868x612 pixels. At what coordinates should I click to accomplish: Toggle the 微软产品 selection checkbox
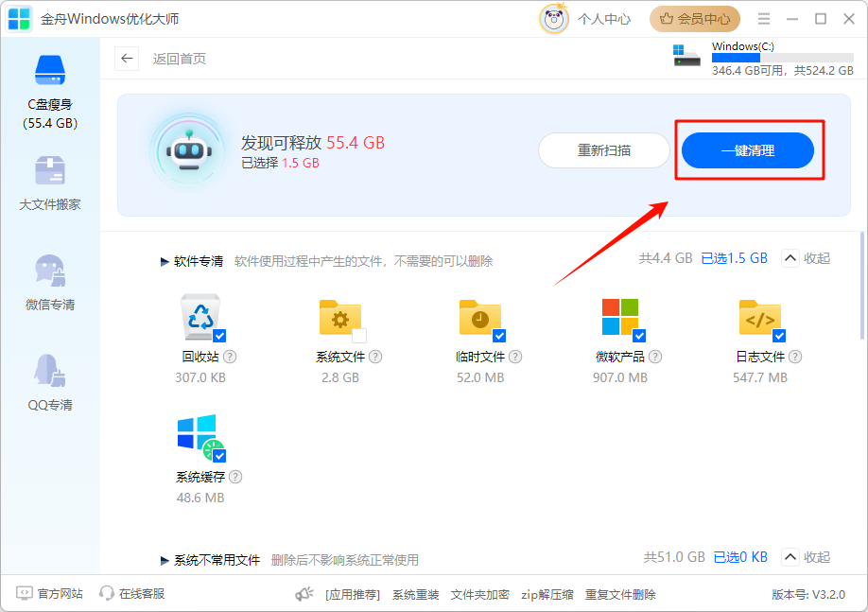point(641,334)
